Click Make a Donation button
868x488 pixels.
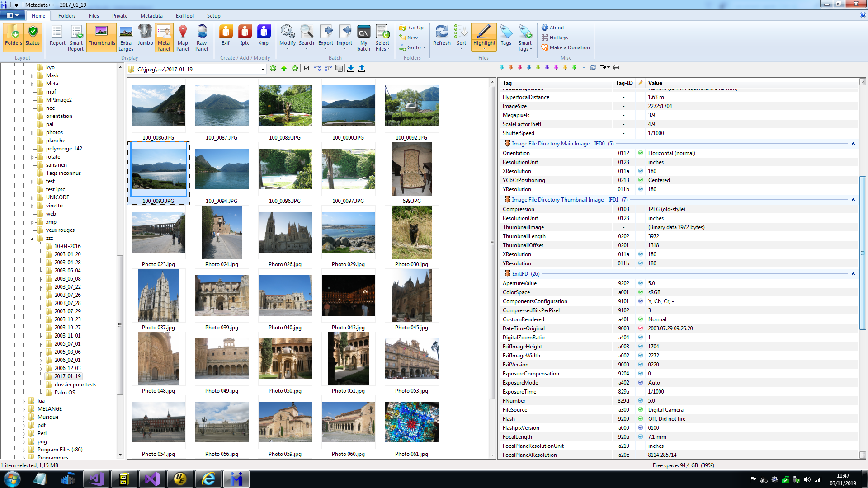pos(569,47)
